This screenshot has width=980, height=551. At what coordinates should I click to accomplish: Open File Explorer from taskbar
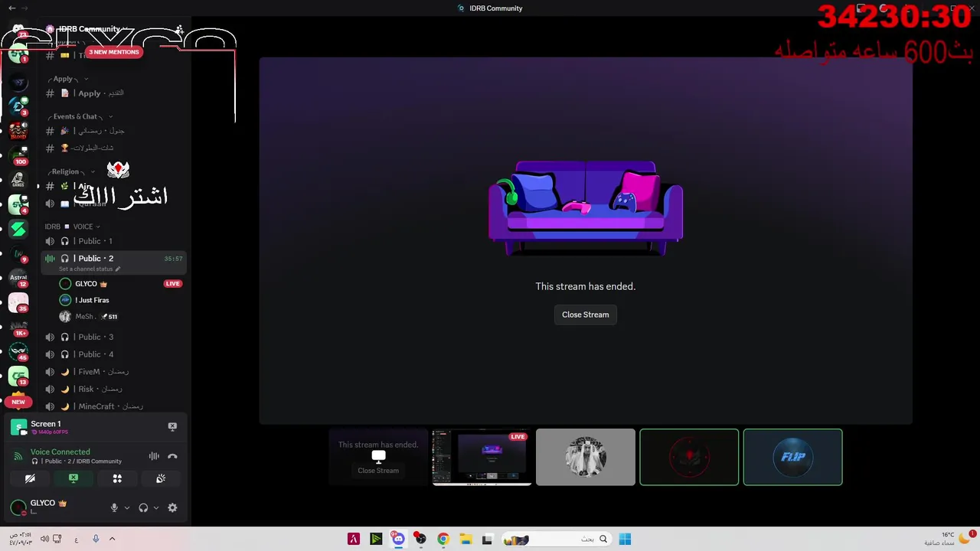point(465,540)
